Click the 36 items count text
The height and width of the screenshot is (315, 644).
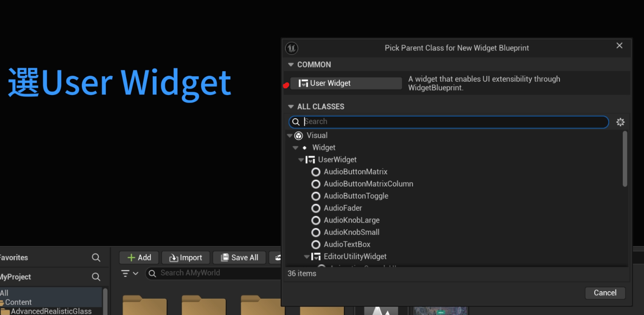click(302, 273)
